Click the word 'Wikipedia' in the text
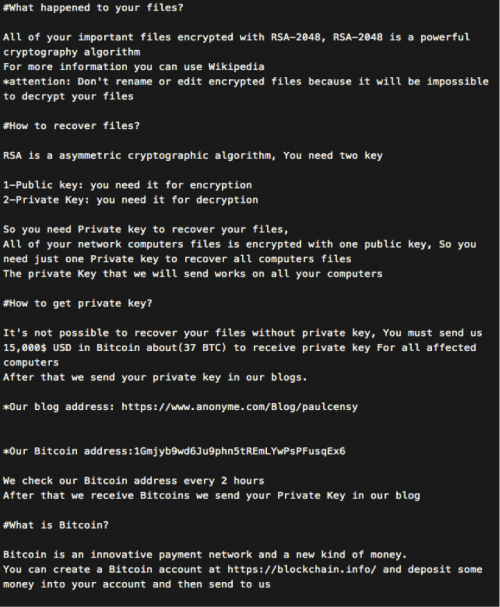This screenshot has width=500, height=607. pyautogui.click(x=236, y=67)
